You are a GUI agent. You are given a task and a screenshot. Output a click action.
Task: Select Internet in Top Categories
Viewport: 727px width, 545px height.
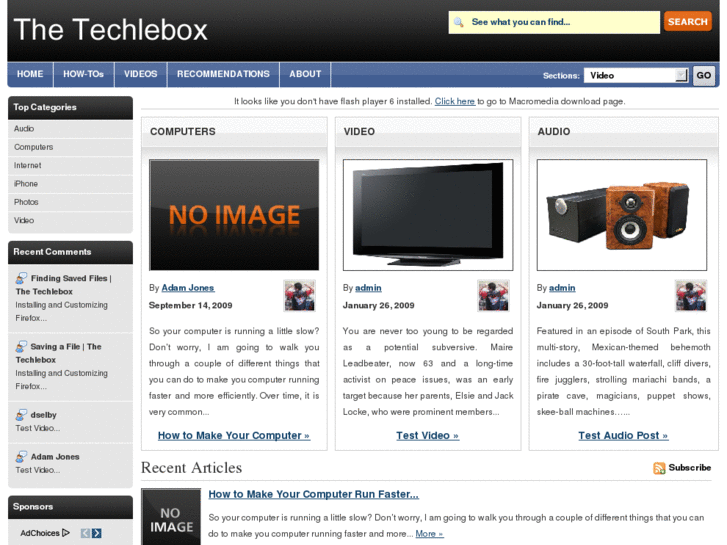27,165
